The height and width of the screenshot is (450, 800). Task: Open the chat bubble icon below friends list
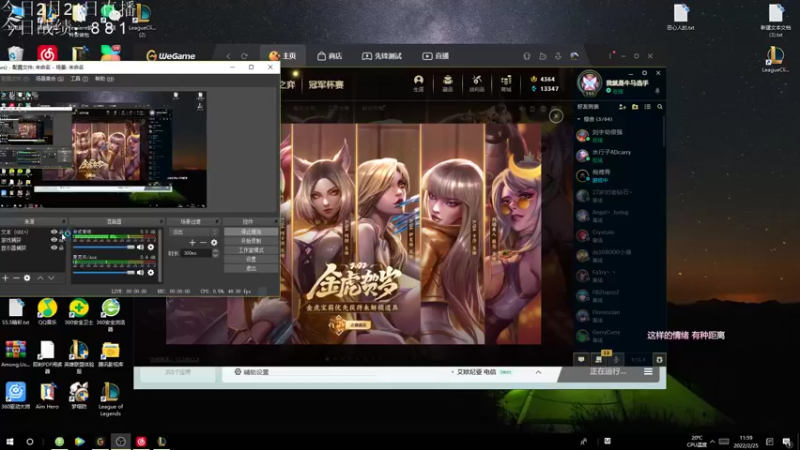coord(581,360)
